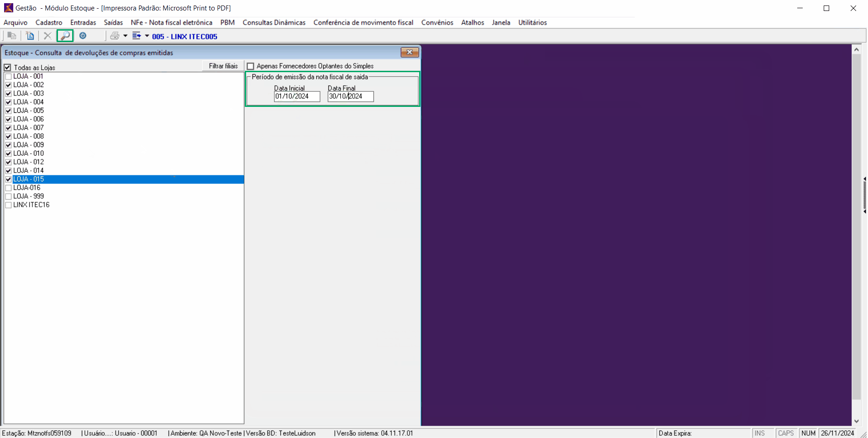Open Conferência de movimento fiscal menu
The height and width of the screenshot is (438, 868).
point(363,22)
